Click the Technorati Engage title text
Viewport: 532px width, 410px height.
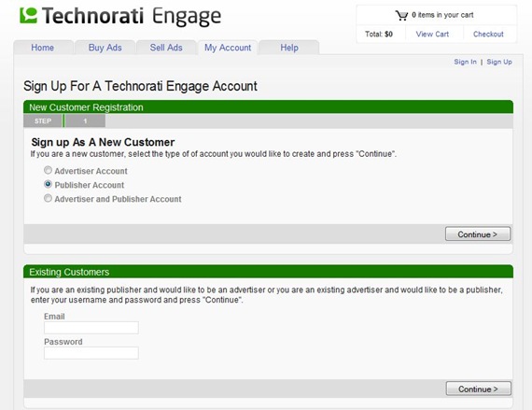click(x=132, y=16)
